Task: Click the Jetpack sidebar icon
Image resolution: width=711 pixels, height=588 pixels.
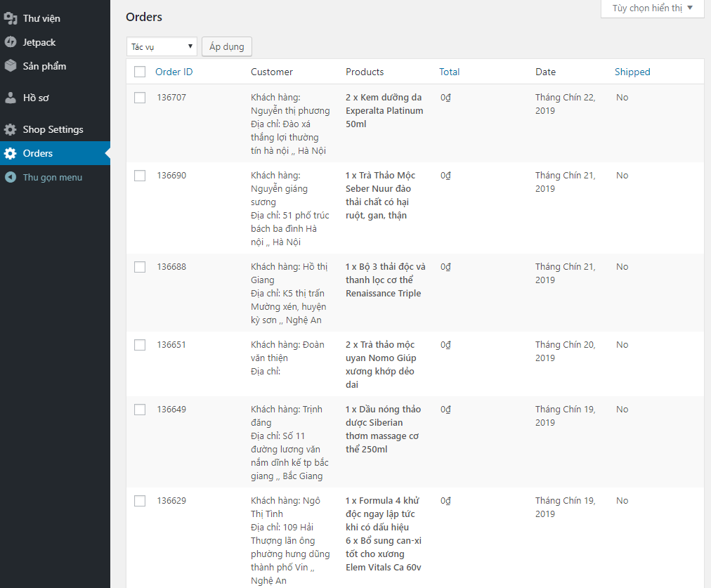Action: [11, 42]
